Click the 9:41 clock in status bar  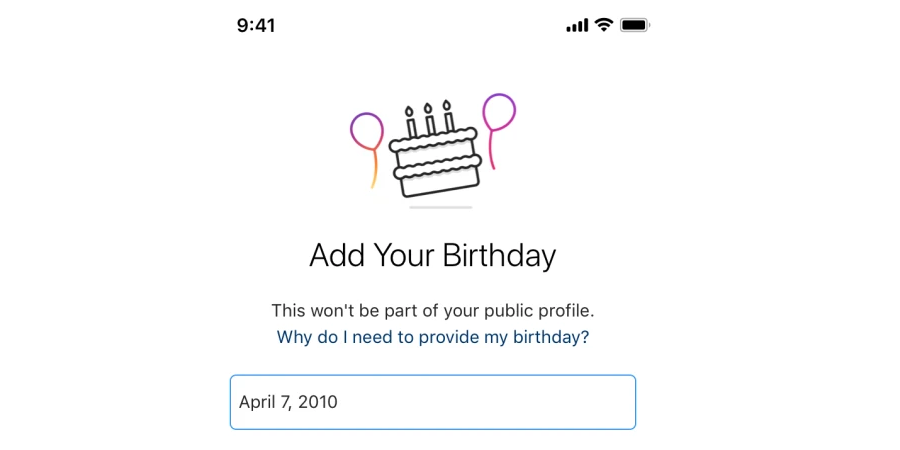[x=256, y=25]
